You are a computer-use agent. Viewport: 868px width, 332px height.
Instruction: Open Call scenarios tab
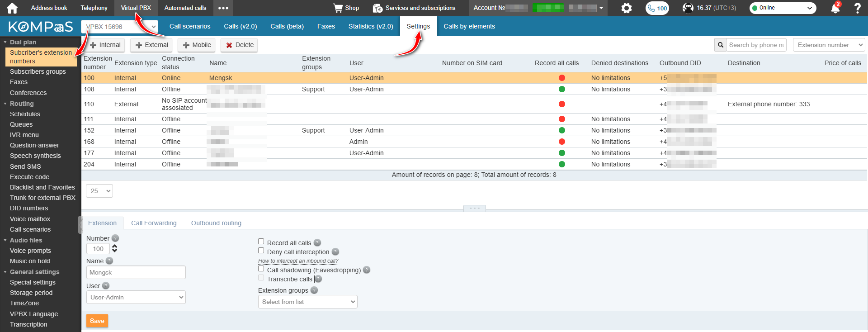[190, 26]
